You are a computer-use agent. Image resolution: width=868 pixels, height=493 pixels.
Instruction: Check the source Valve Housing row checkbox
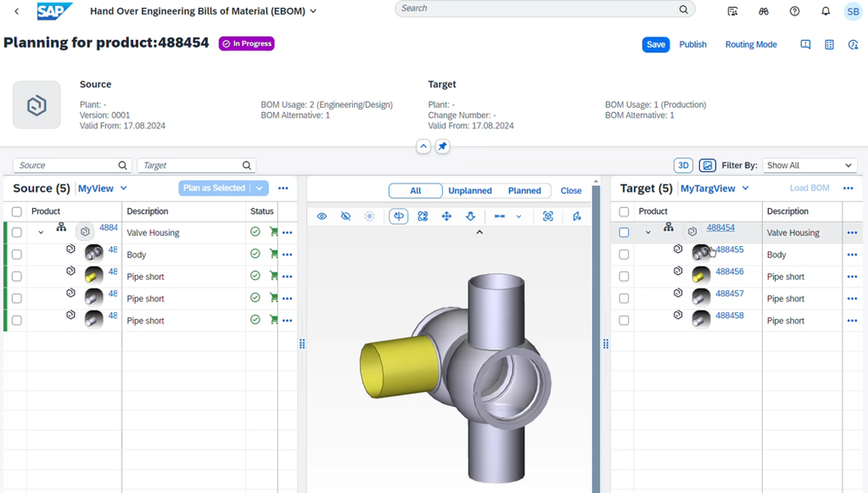pos(17,232)
